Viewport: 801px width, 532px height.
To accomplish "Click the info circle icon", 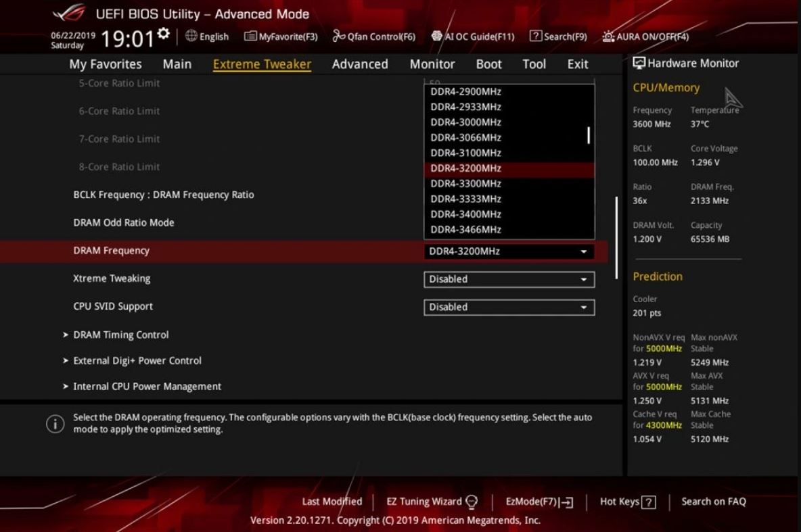I will pos(55,424).
